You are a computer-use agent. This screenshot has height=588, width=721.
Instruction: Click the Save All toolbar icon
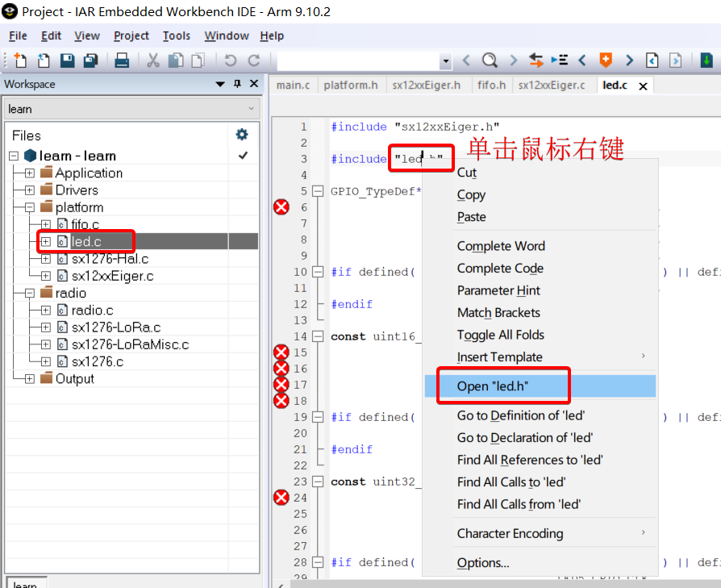90,60
